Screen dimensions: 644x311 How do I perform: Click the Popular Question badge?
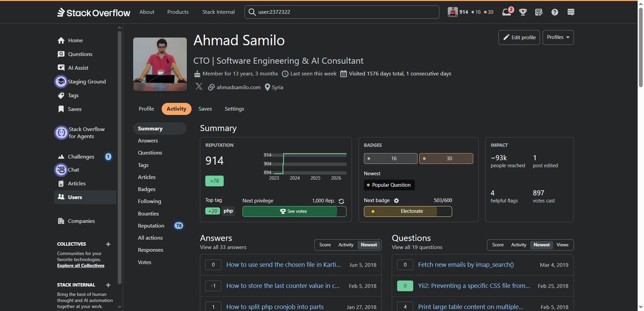[x=389, y=185]
